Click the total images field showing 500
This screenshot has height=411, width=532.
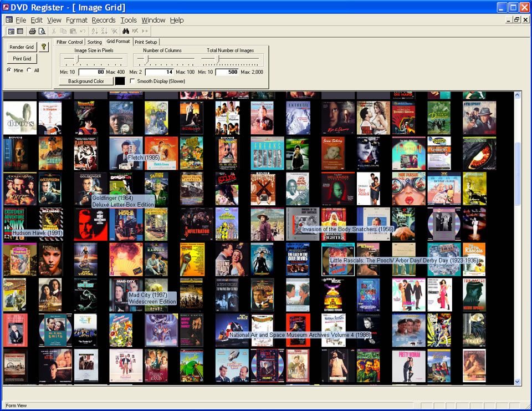pos(227,72)
